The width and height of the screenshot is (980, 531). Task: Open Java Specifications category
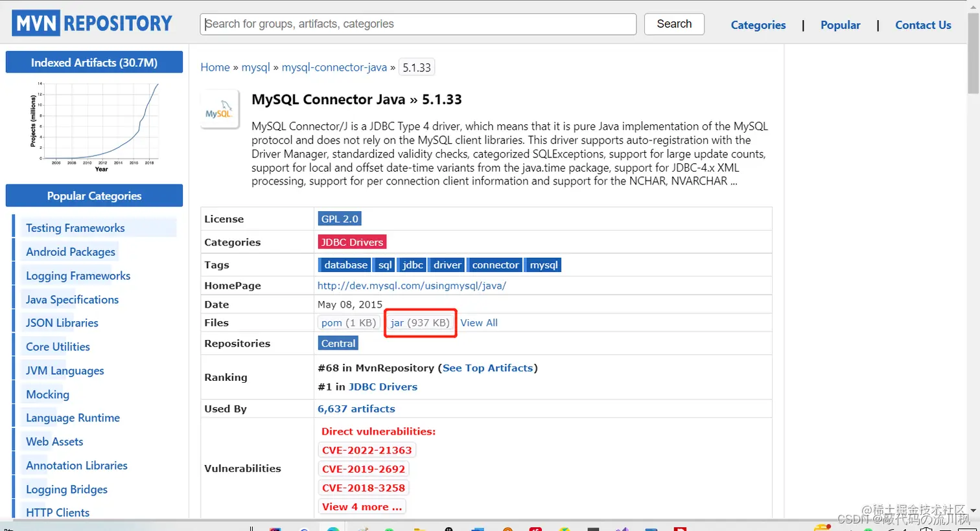tap(72, 299)
